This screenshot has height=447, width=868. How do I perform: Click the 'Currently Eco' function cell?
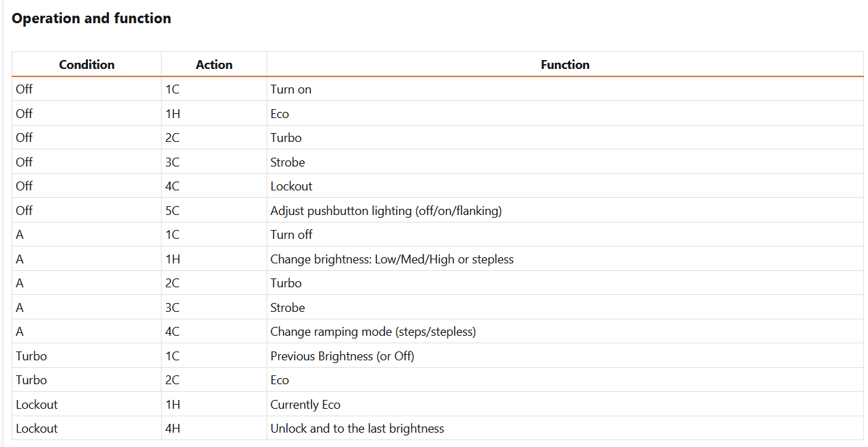click(x=565, y=405)
